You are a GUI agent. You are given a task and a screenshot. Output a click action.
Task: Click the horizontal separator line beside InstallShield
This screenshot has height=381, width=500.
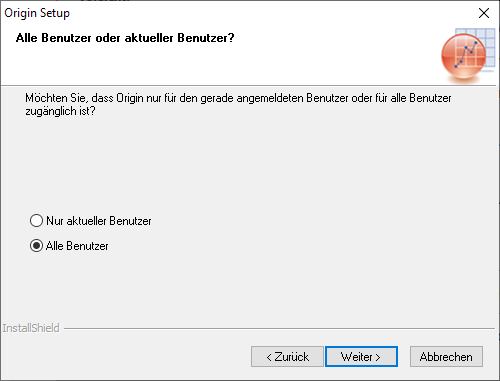tap(279, 328)
